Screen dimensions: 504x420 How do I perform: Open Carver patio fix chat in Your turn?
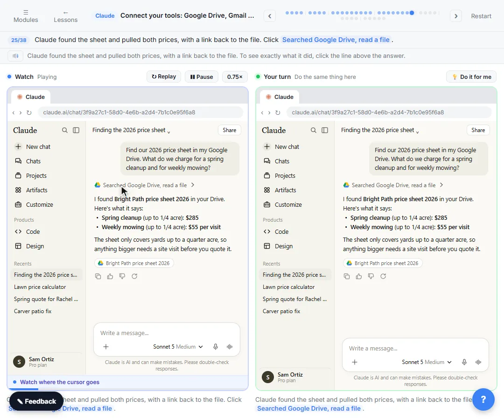(295, 311)
